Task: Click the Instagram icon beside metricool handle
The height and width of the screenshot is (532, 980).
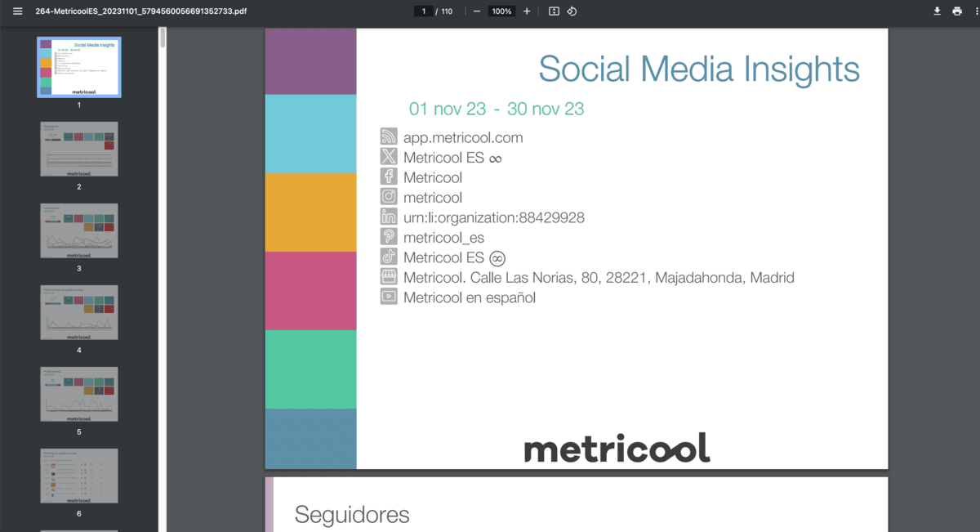Action: pos(389,197)
